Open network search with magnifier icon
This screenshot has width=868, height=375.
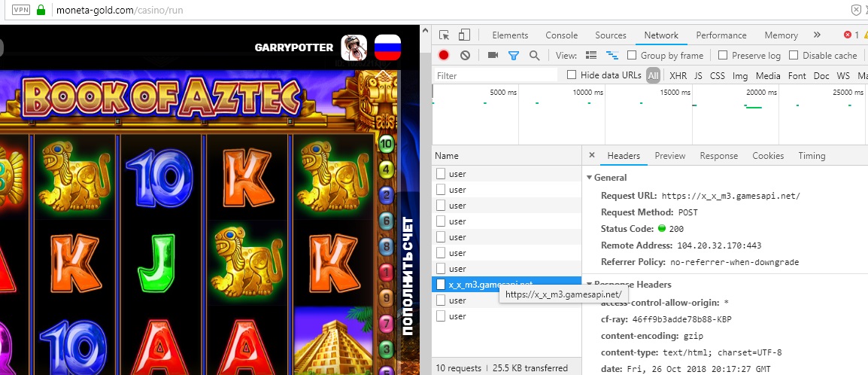pos(534,55)
